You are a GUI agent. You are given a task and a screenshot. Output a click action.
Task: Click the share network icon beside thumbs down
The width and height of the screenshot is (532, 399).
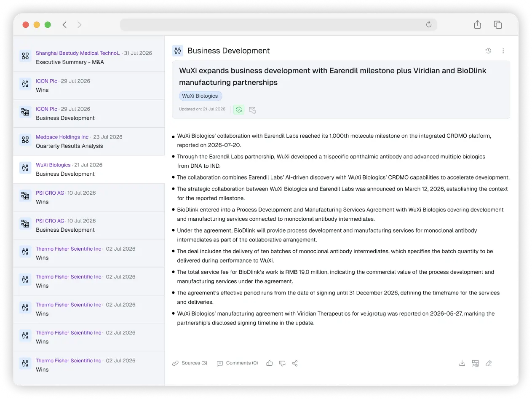(x=295, y=363)
